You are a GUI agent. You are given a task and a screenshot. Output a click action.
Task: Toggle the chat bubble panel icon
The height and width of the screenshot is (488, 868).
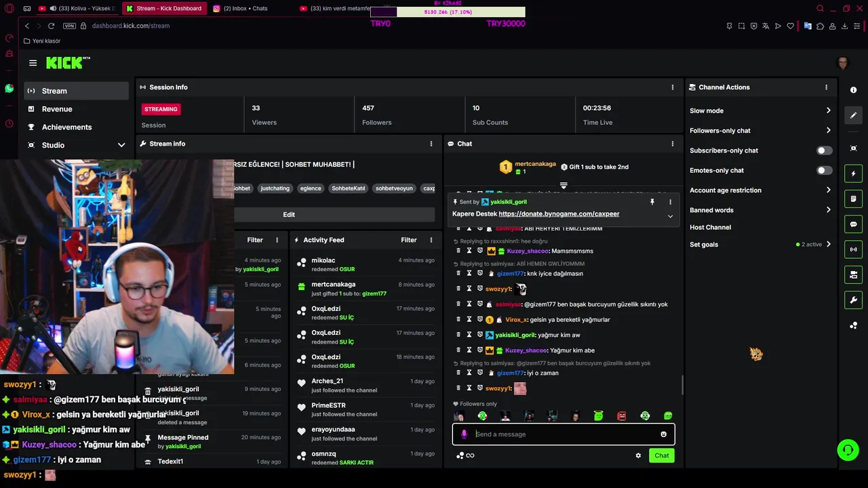[x=853, y=224]
